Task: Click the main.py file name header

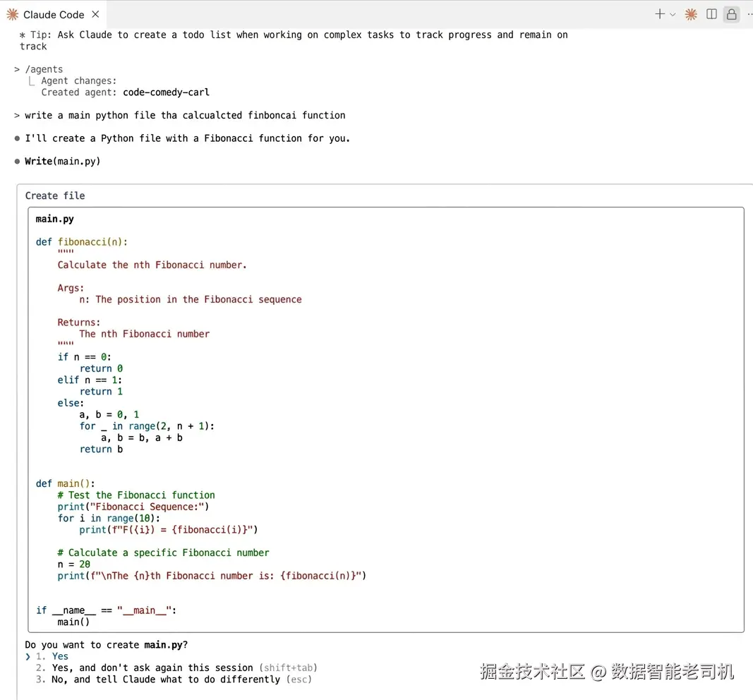Action: point(55,219)
